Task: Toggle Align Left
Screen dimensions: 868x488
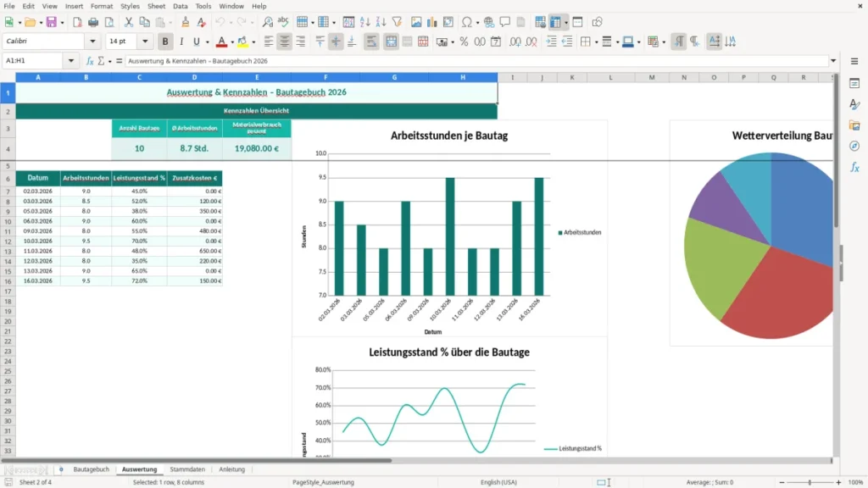Action: [x=269, y=42]
